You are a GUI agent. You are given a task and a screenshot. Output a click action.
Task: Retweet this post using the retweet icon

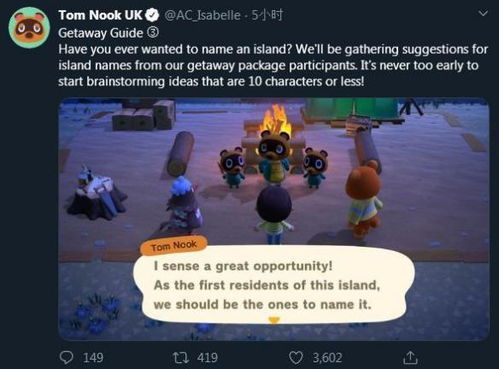point(181,358)
